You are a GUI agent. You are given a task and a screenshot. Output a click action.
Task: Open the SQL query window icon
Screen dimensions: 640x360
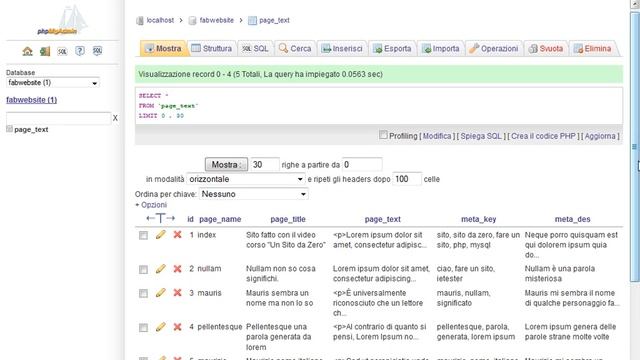click(x=62, y=51)
